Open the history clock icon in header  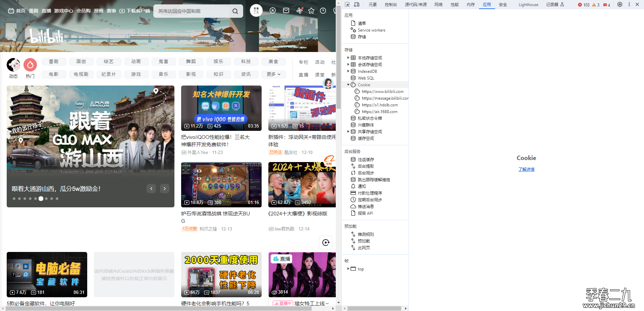323,11
